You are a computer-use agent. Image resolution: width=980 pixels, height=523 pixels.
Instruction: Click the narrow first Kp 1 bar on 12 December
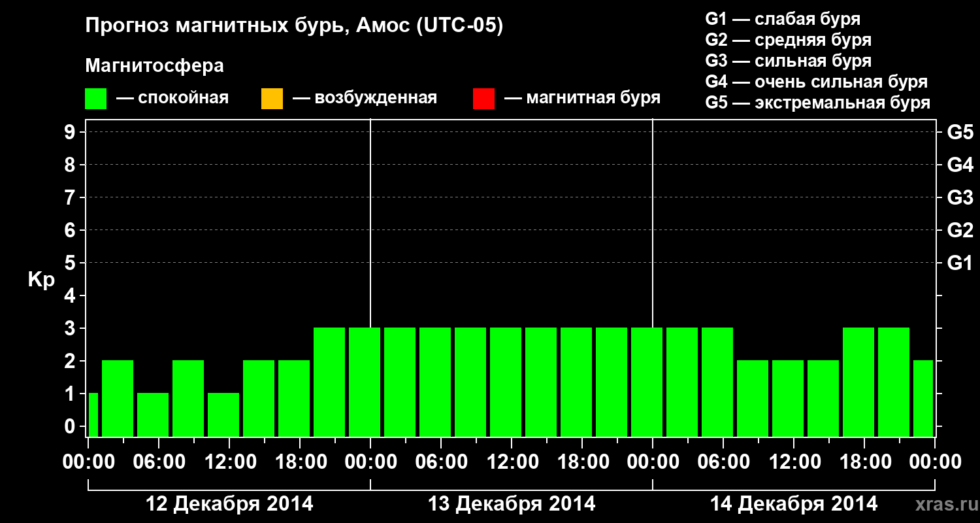click(93, 414)
